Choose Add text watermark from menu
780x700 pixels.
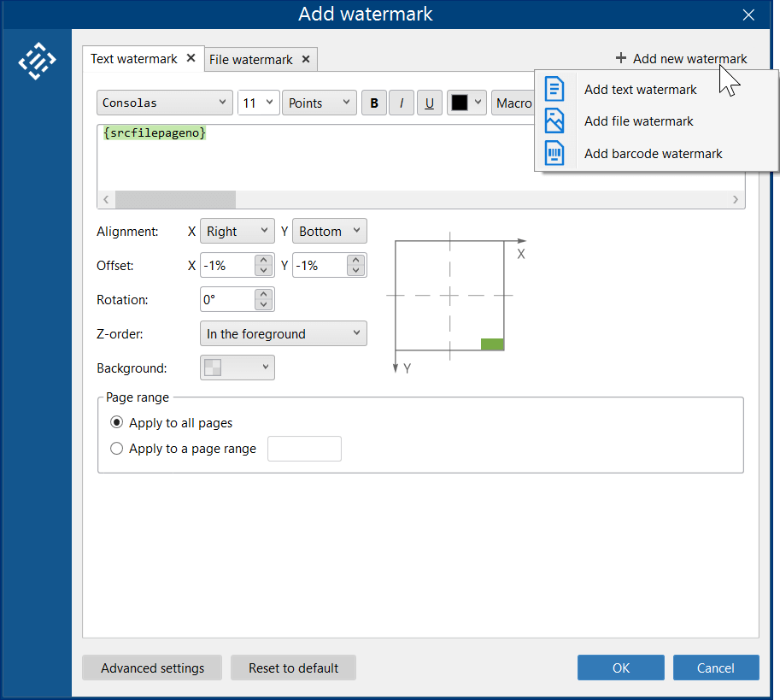coord(640,90)
